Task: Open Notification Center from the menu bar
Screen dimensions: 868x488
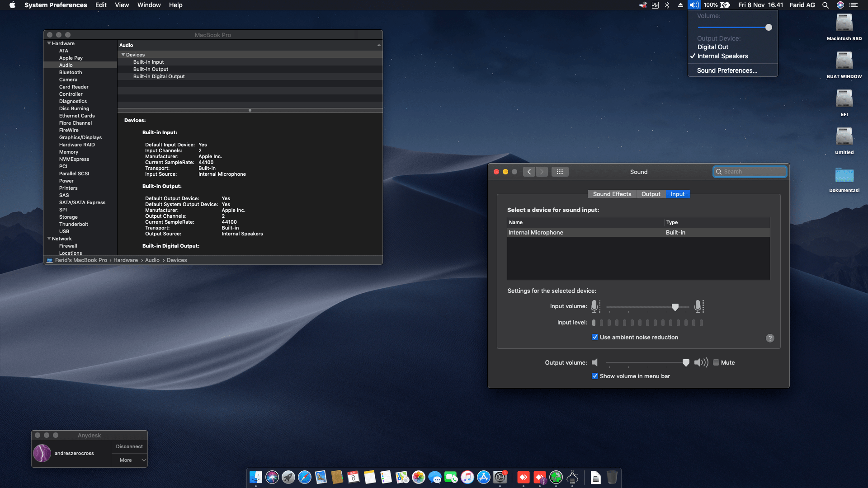Action: tap(854, 5)
